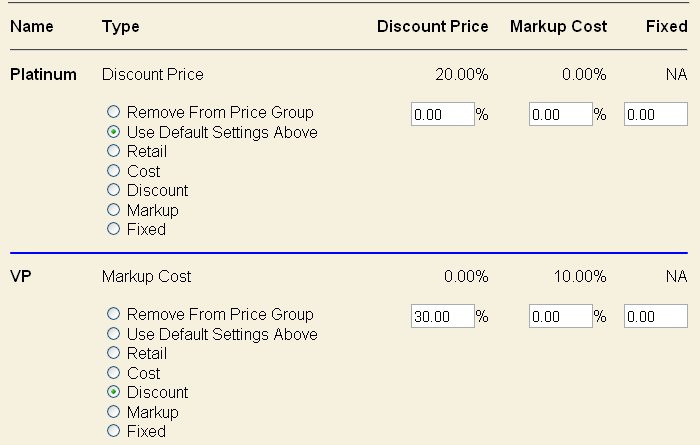Screen dimensions: 700x445
Task: Pick the Fixed option for Platinum
Action: [114, 229]
